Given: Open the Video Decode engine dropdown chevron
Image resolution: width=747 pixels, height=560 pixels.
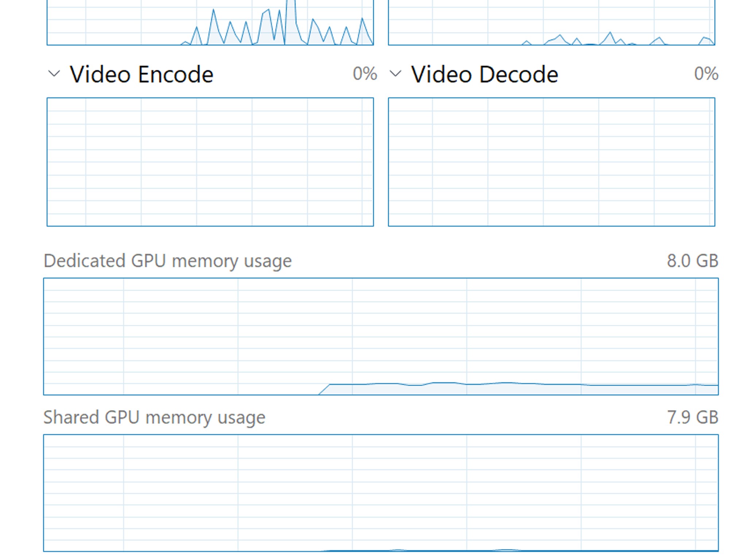Looking at the screenshot, I should pos(395,74).
